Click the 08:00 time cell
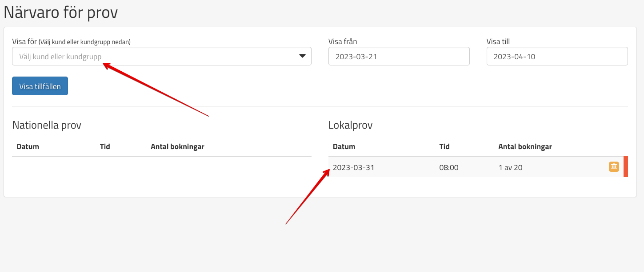 [x=448, y=168]
